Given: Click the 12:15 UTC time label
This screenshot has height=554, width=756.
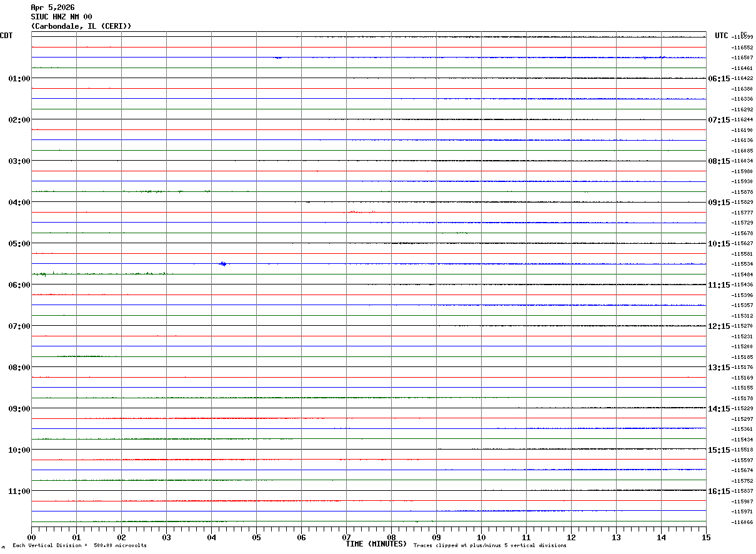Looking at the screenshot, I should [x=719, y=326].
